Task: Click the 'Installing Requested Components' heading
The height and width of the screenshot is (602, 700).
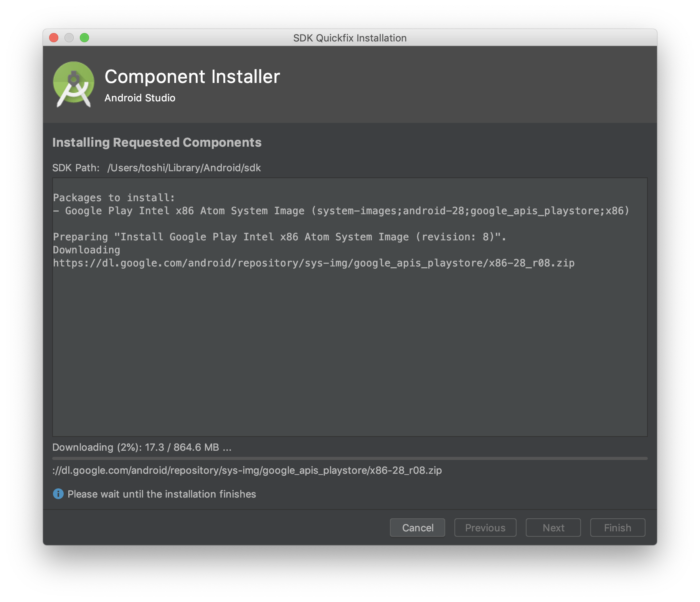Action: coord(157,142)
